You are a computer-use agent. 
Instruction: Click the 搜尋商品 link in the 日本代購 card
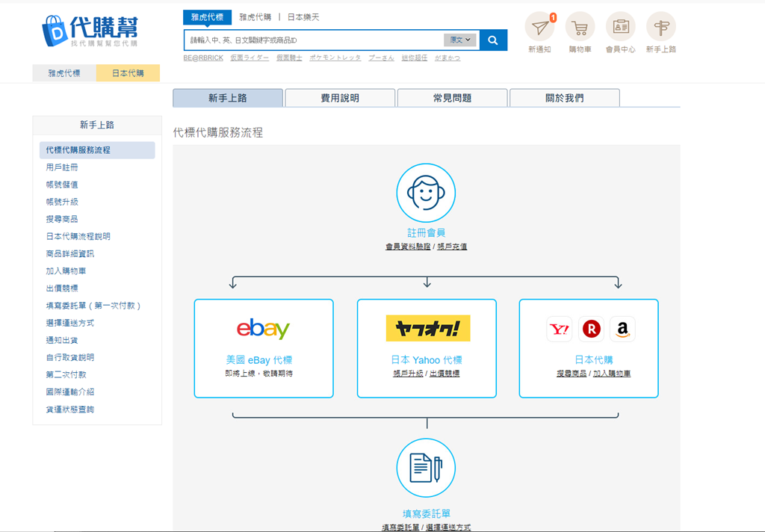click(x=572, y=374)
